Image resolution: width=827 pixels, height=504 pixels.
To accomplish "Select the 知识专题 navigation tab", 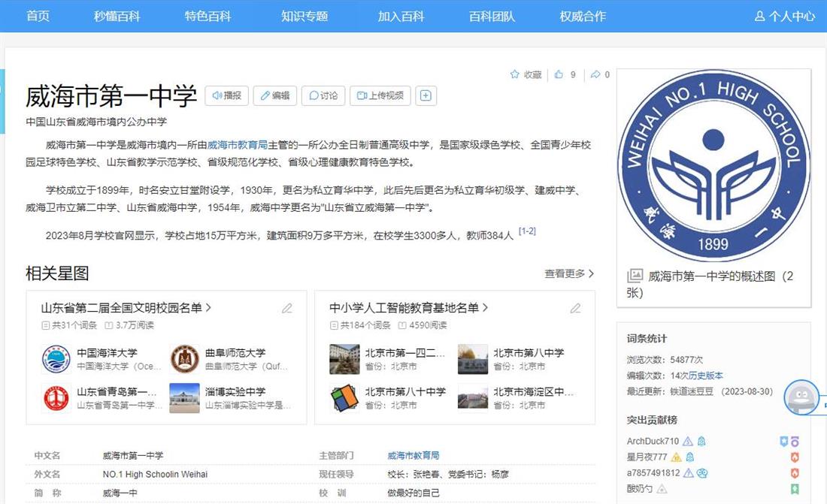I will coord(304,17).
